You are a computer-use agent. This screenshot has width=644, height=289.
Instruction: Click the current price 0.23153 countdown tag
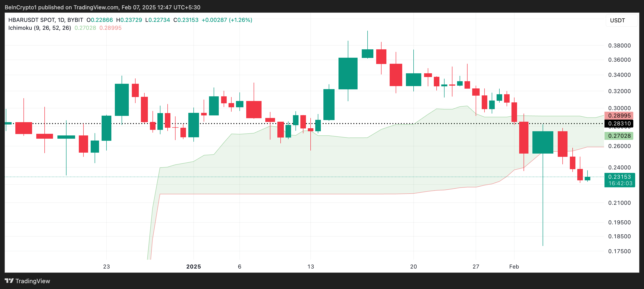click(x=620, y=180)
